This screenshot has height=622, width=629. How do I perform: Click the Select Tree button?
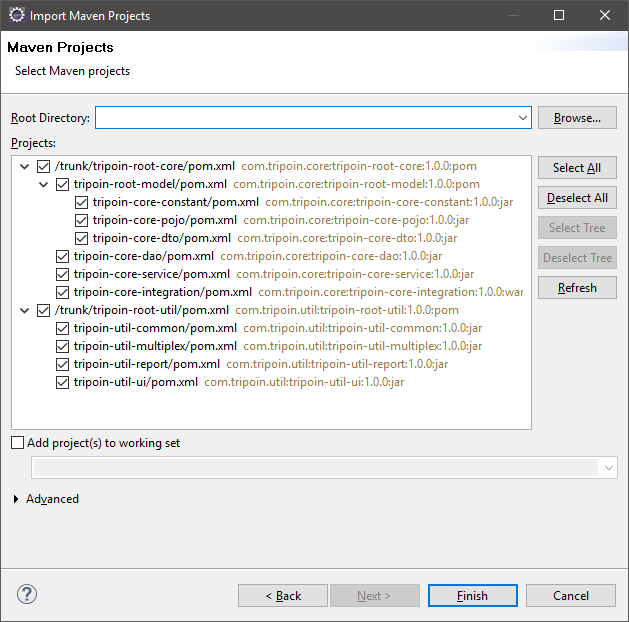577,228
